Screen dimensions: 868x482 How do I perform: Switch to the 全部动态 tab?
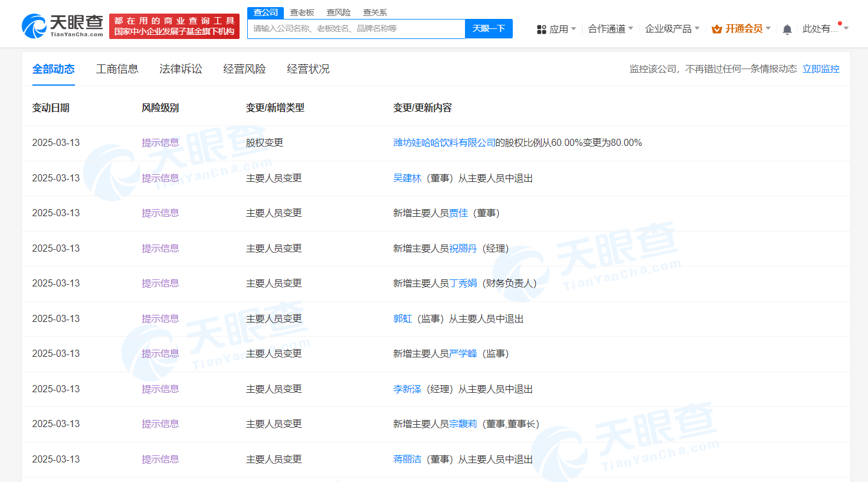(54, 69)
